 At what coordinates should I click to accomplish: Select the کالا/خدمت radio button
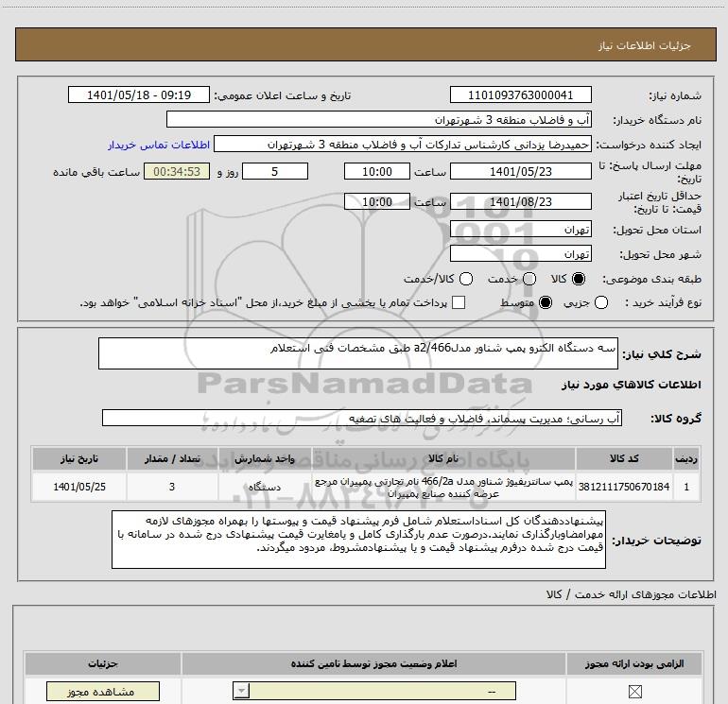coord(466,279)
